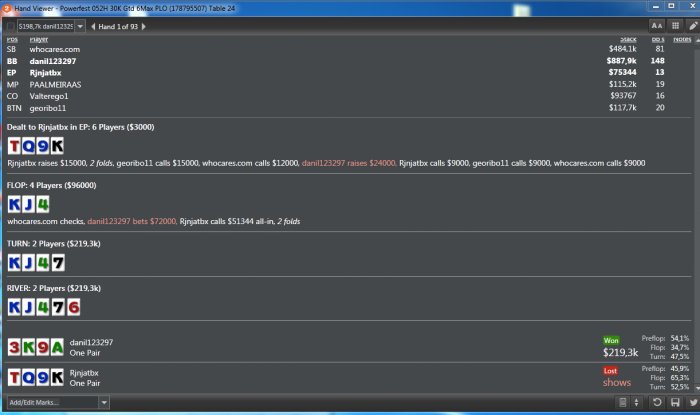Click the replay hand icon
The height and width of the screenshot is (415, 700).
657,402
